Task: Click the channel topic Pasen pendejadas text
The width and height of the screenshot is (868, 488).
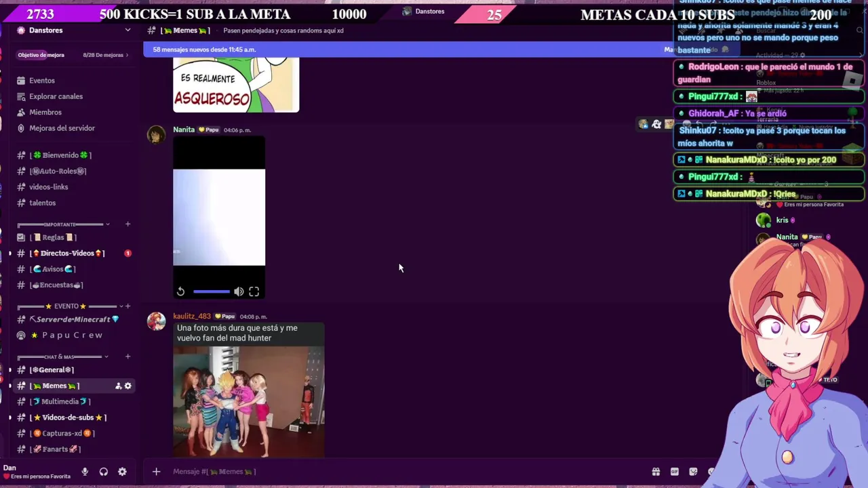Action: pyautogui.click(x=283, y=30)
